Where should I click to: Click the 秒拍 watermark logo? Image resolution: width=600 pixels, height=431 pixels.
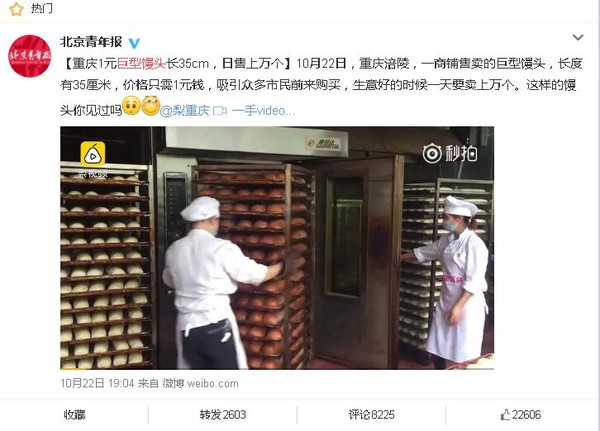pos(450,153)
